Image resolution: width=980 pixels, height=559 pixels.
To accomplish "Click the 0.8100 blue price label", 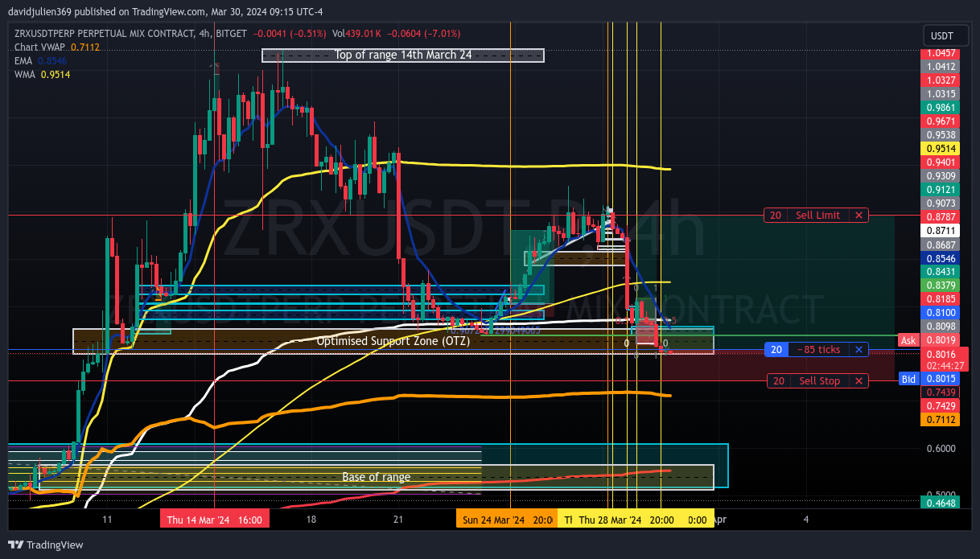I will [x=941, y=312].
